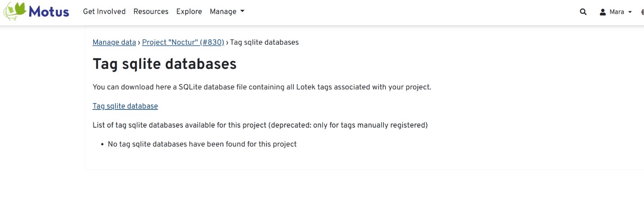Click the deprecated tag databases list sentence
The image size is (644, 217).
[x=260, y=125]
